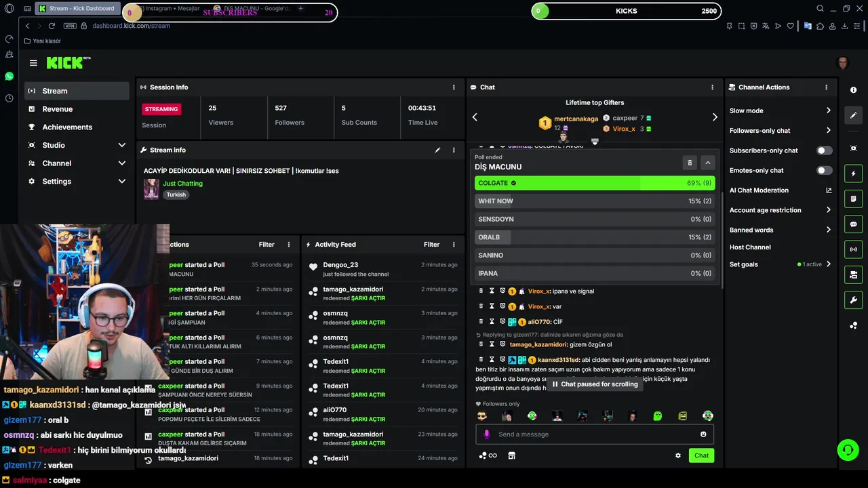The width and height of the screenshot is (868, 488).
Task: Open Account age restriction arrow
Action: [x=828, y=210]
